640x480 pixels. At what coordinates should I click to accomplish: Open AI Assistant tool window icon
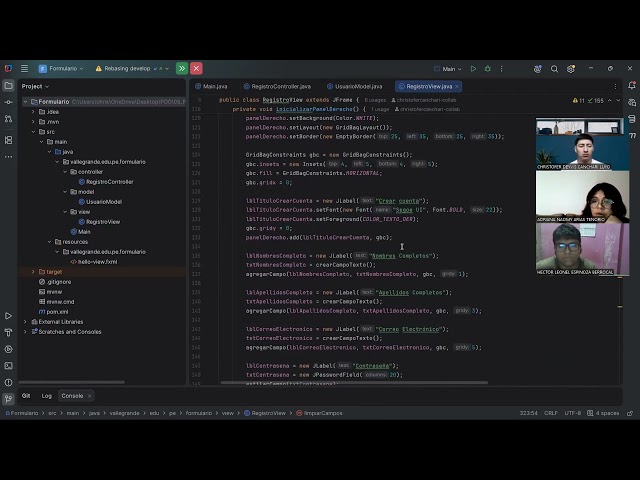631,102
